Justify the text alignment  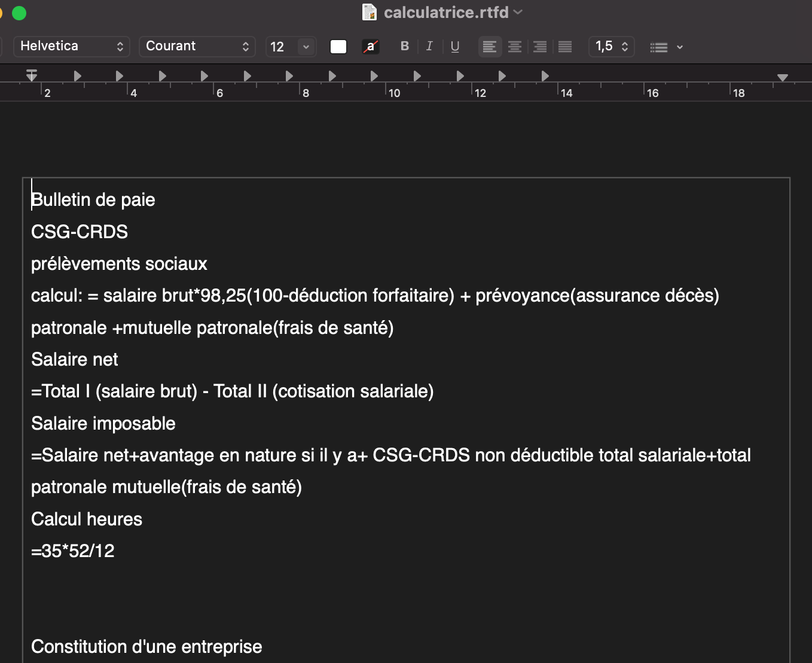[565, 47]
